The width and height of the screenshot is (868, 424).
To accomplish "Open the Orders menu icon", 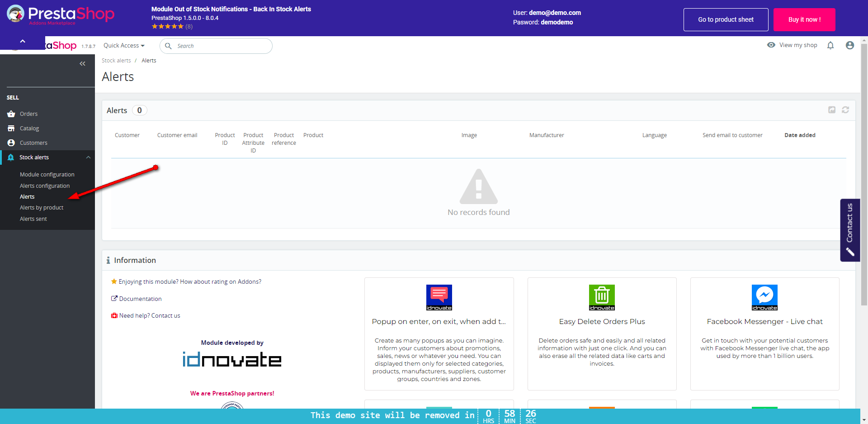I will click(x=11, y=114).
